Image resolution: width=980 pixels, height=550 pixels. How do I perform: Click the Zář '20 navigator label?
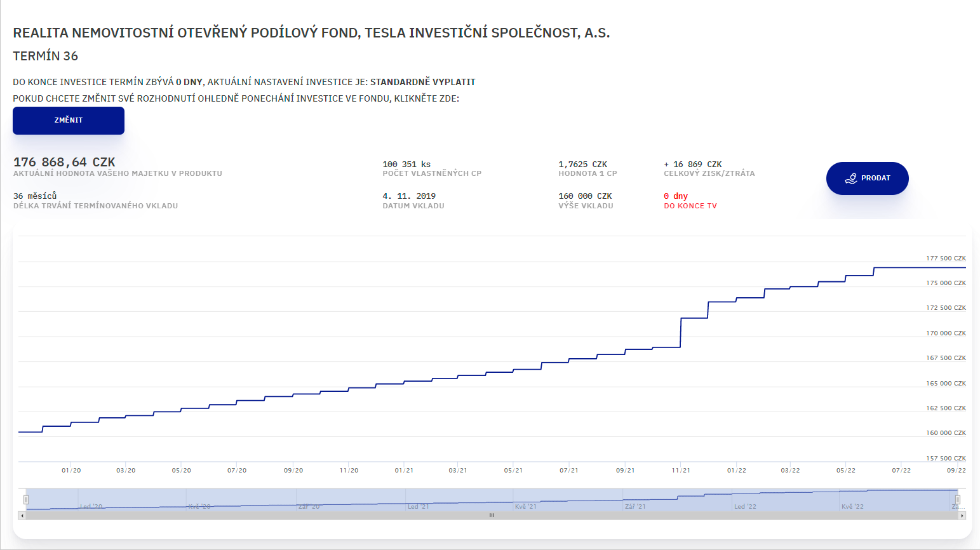pyautogui.click(x=309, y=507)
